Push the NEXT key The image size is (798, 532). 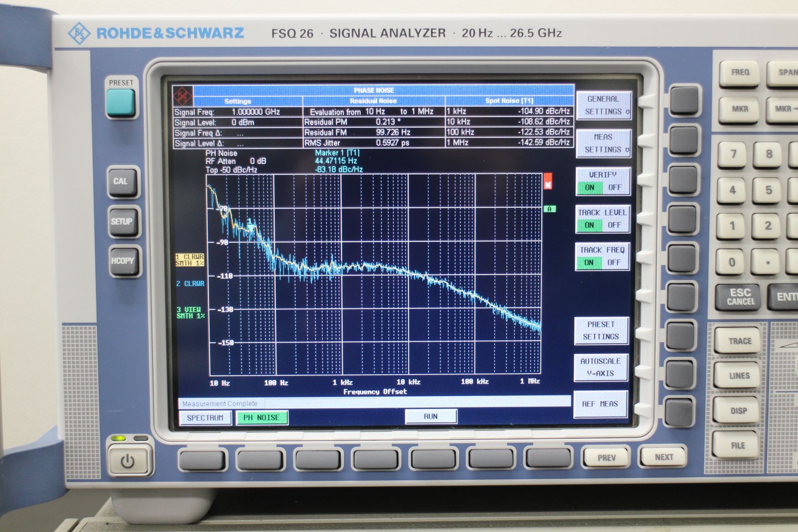coord(664,457)
